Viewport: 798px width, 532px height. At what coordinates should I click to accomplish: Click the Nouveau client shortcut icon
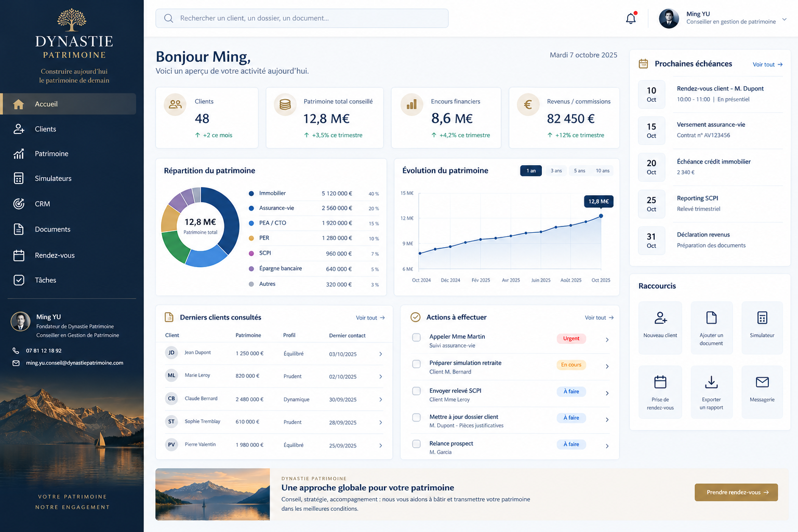coord(660,317)
